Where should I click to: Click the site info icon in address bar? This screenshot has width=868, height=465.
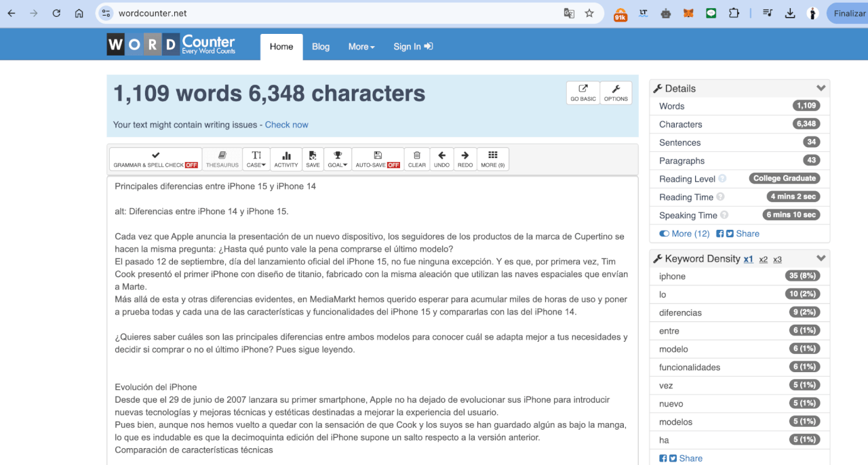[105, 13]
